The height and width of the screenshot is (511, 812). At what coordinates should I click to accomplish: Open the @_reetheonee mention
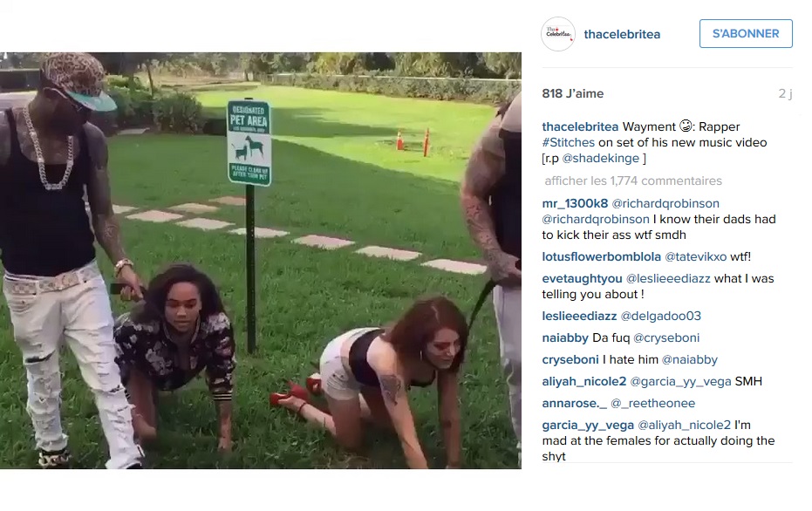652,404
